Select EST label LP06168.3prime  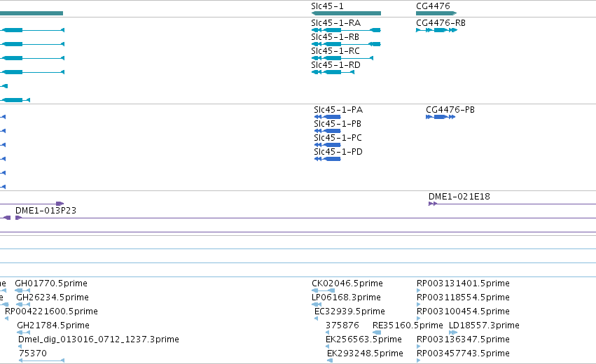[346, 297]
